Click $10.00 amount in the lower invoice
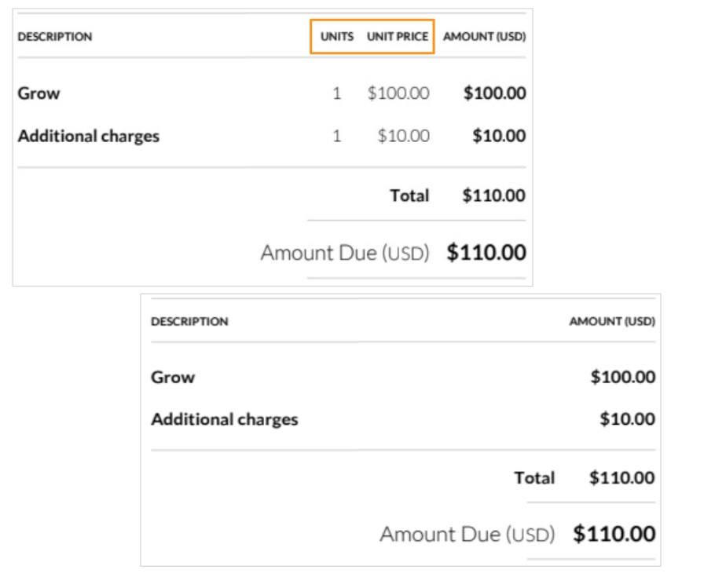Screen dimensions: 704x588 point(627,419)
